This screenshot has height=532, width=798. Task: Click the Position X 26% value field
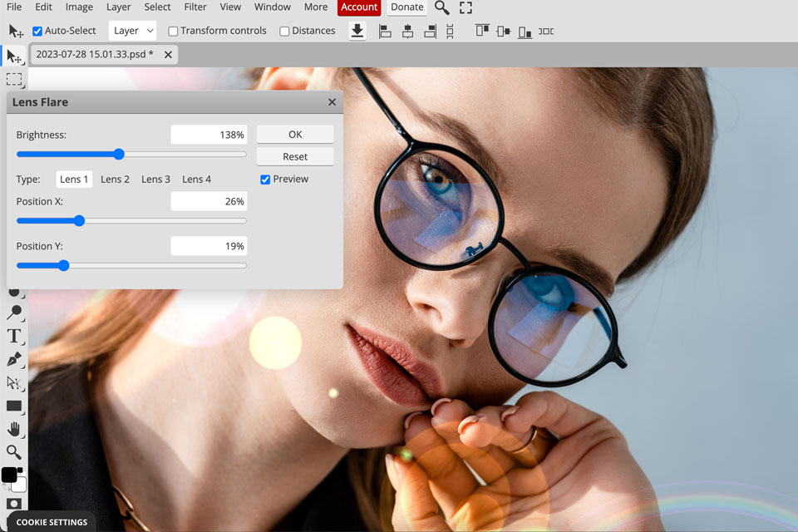point(209,202)
